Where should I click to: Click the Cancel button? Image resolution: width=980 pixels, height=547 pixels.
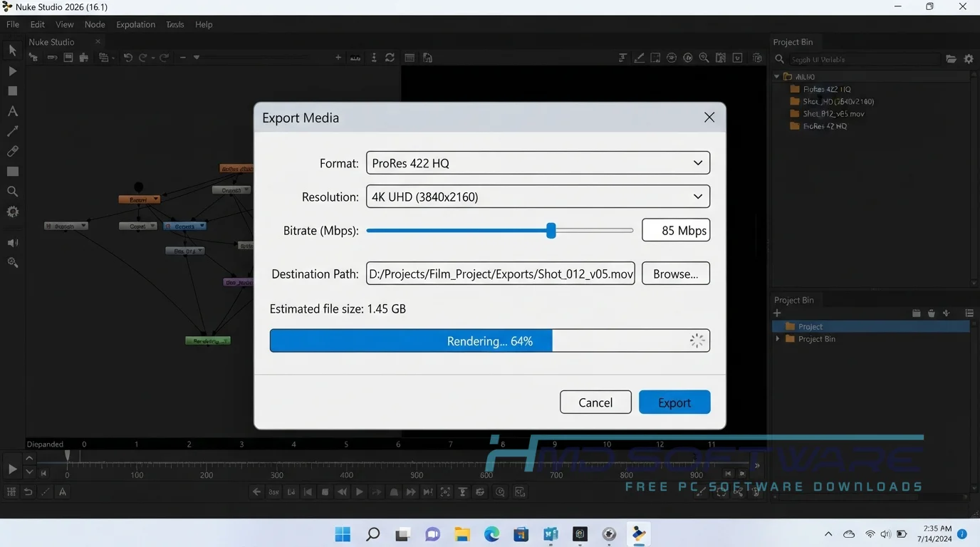[x=595, y=402]
